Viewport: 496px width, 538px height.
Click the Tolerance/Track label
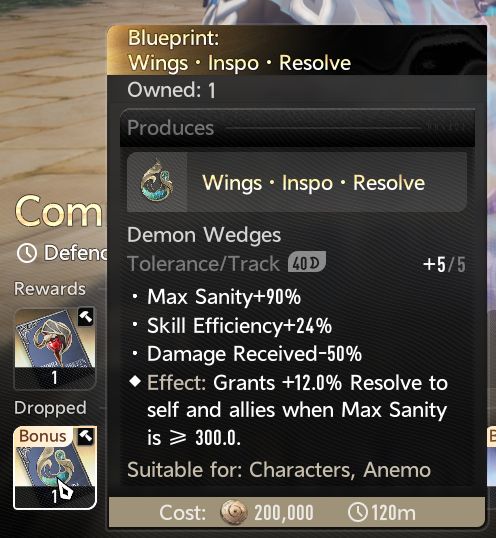click(x=203, y=264)
